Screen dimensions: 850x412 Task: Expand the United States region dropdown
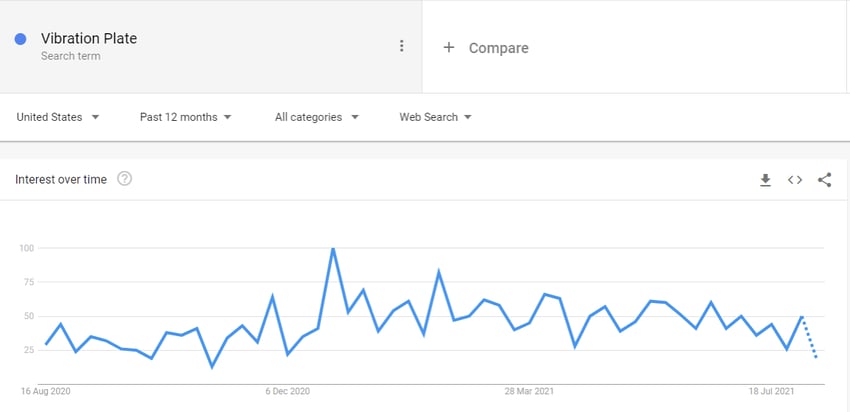58,117
